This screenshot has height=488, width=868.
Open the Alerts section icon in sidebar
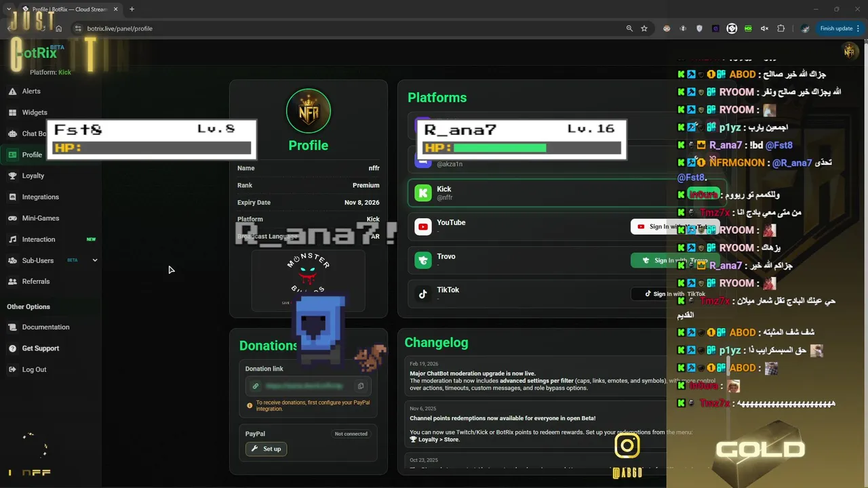coord(12,91)
